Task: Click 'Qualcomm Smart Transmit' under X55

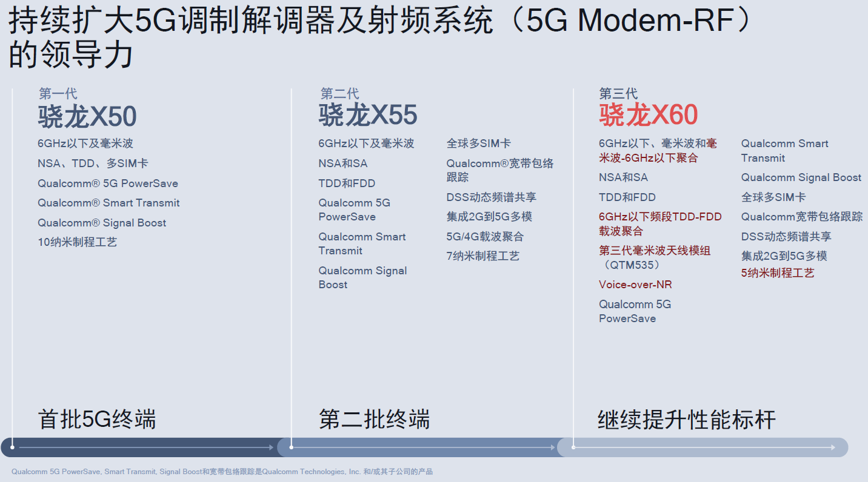Action: pyautogui.click(x=362, y=243)
